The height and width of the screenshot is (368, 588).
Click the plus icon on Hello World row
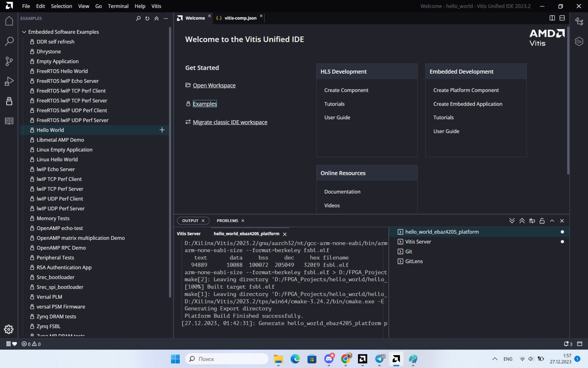pyautogui.click(x=162, y=130)
